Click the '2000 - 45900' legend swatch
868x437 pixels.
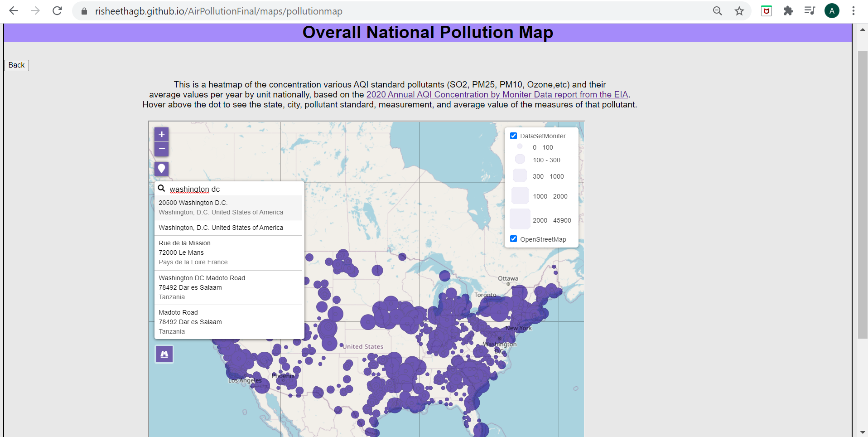[x=520, y=219]
